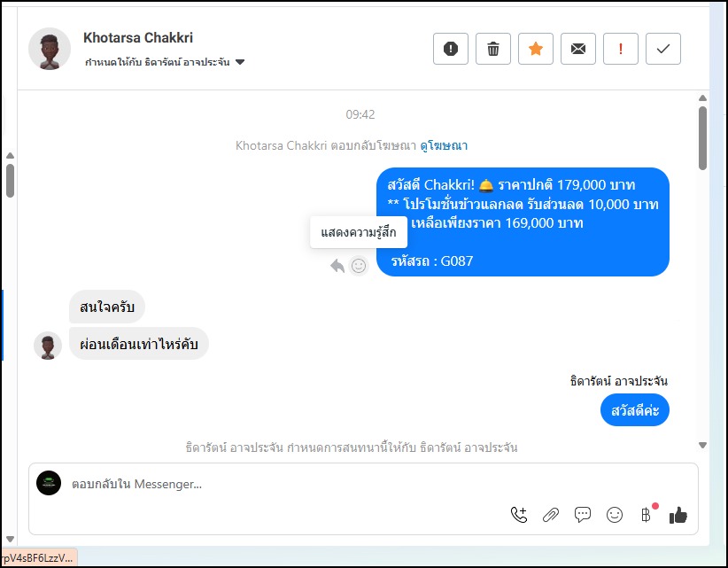The image size is (728, 568).
Task: Click the conversation scrollbar down arrow
Action: 702,445
